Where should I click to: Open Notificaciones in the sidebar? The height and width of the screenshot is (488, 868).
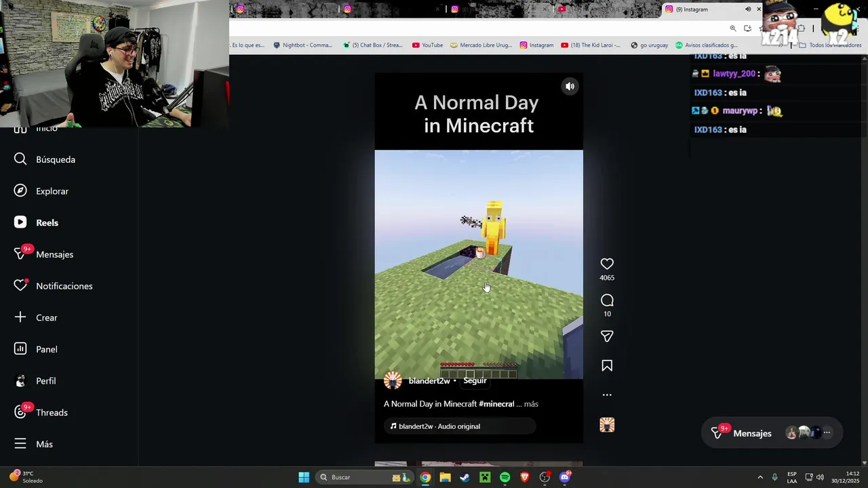54,286
